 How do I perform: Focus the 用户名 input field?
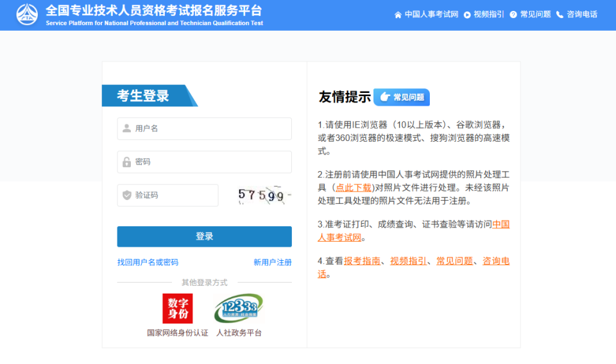tap(204, 128)
